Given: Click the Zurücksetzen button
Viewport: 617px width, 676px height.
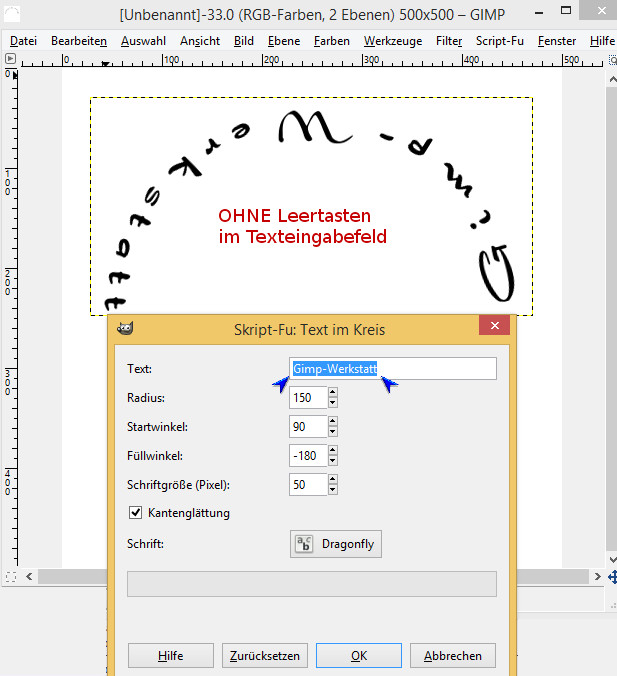Looking at the screenshot, I should [265, 656].
